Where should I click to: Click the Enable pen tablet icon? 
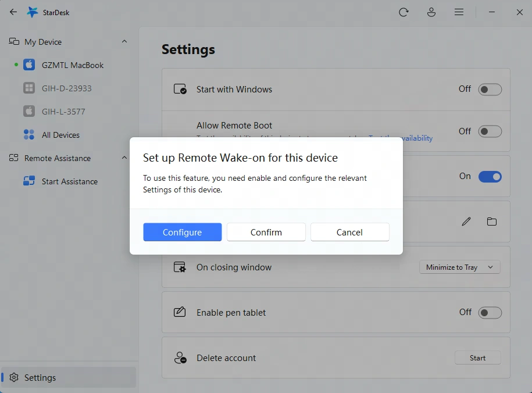click(x=180, y=312)
